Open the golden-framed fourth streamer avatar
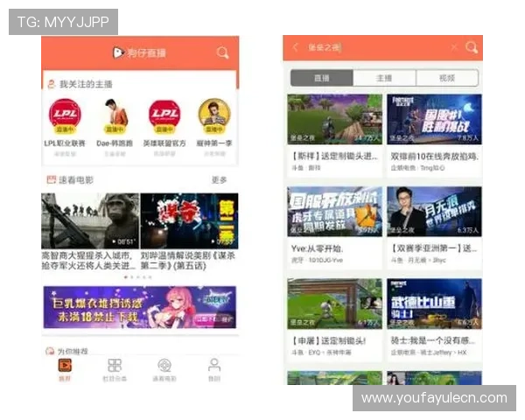This screenshot has height=420, width=525. point(214,115)
